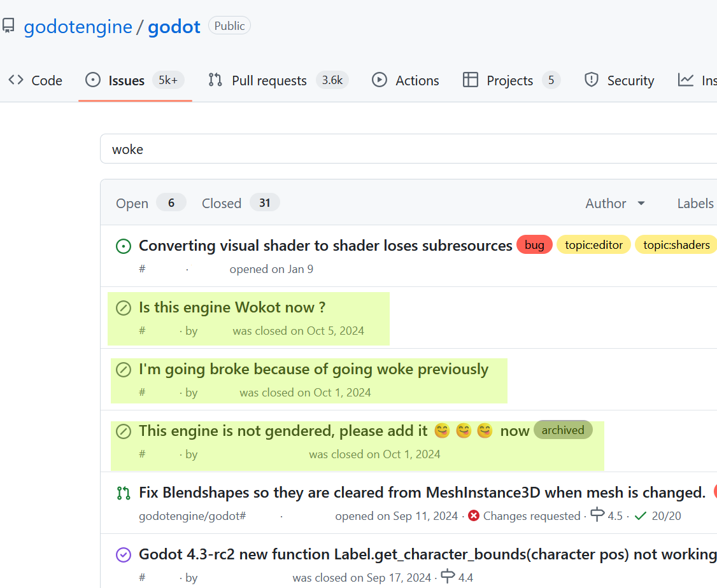Toggle the Closed issues filter

pyautogui.click(x=222, y=203)
